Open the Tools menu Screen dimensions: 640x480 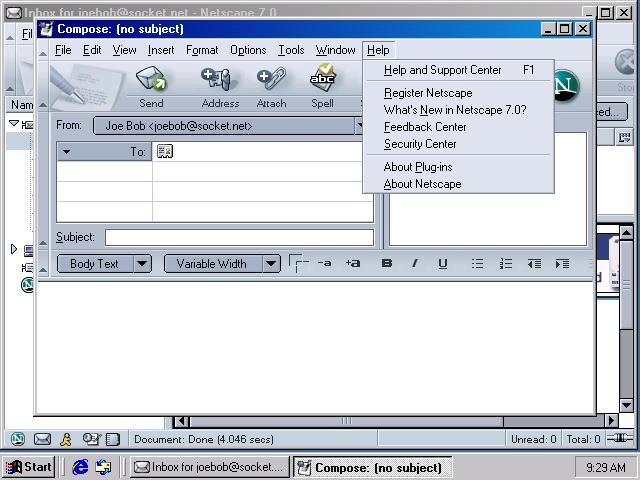tap(291, 50)
